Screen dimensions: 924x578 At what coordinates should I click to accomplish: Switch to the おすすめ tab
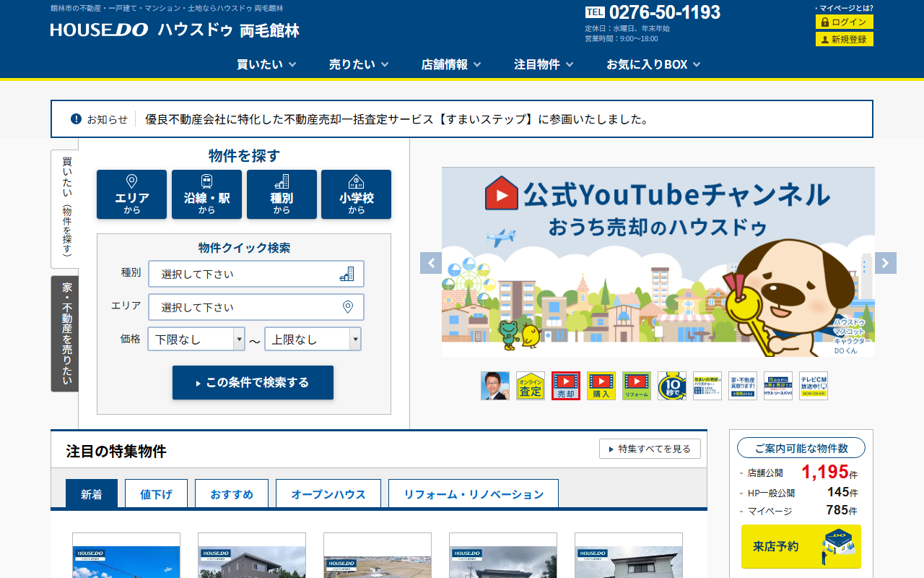(x=232, y=494)
